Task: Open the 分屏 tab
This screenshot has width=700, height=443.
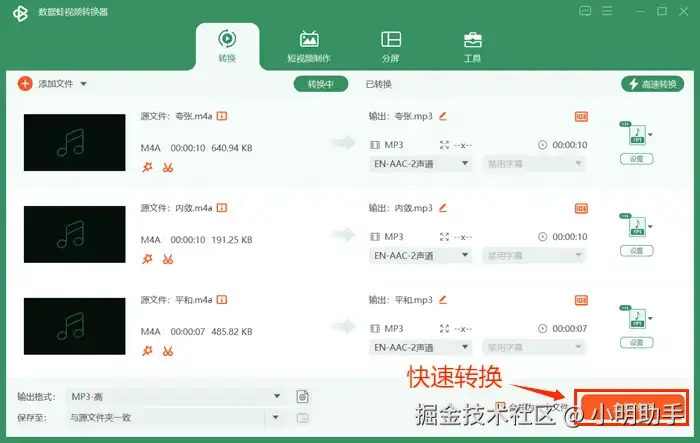Action: pyautogui.click(x=391, y=46)
